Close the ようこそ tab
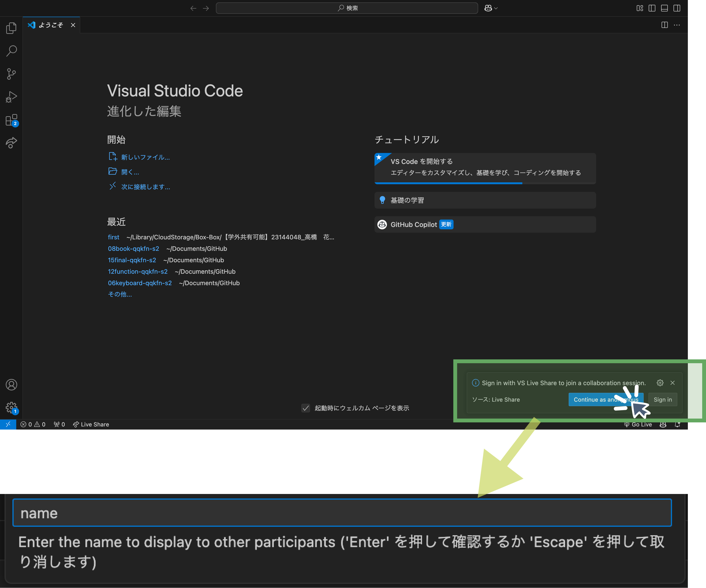 tap(73, 25)
